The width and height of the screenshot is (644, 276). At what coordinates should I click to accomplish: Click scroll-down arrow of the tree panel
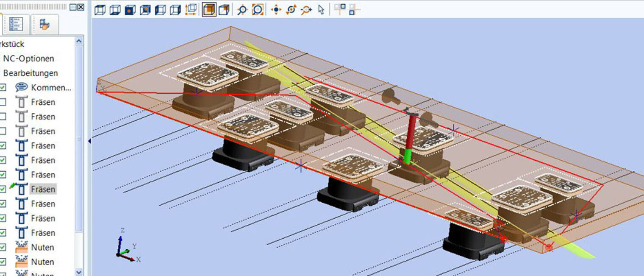tap(79, 272)
